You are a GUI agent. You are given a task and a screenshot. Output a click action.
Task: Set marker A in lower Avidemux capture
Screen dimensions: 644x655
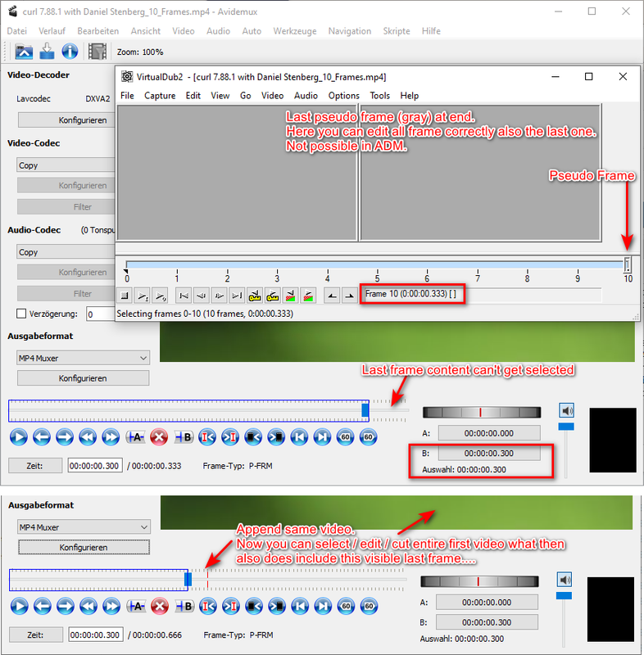click(136, 606)
